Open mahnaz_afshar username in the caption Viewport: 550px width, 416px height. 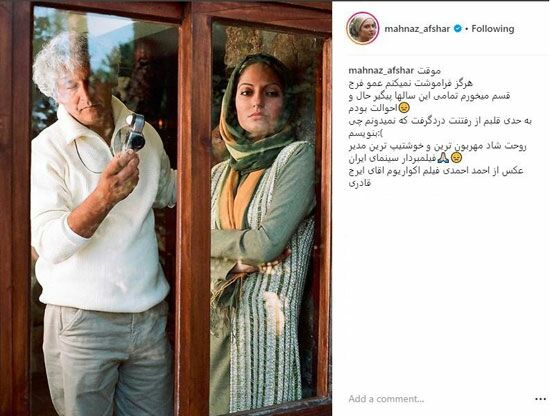point(381,71)
